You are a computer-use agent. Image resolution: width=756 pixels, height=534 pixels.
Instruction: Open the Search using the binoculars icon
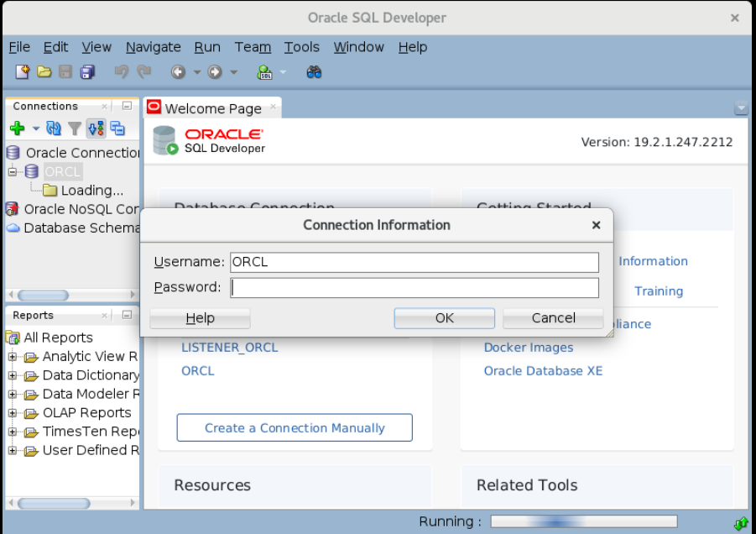pyautogui.click(x=315, y=71)
